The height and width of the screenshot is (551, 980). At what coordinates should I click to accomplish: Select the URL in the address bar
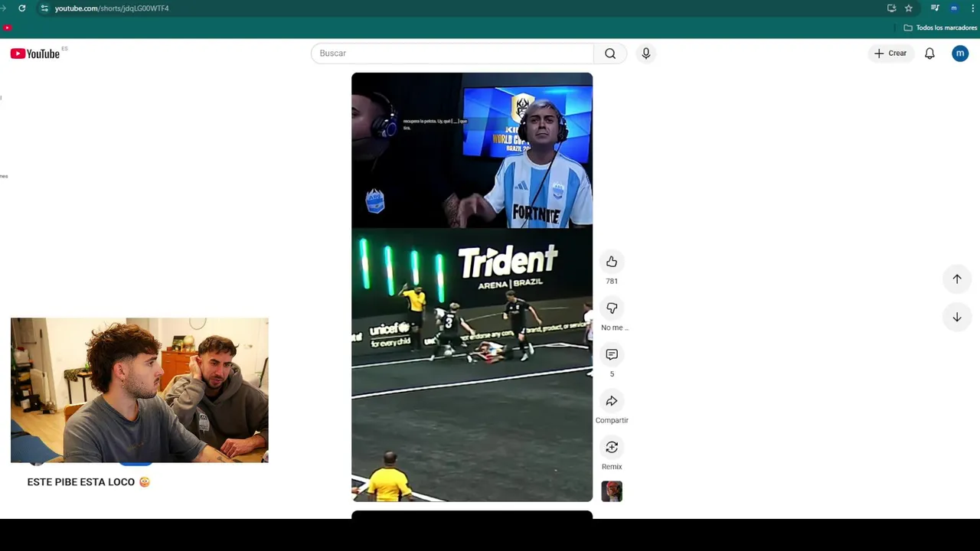(x=112, y=8)
